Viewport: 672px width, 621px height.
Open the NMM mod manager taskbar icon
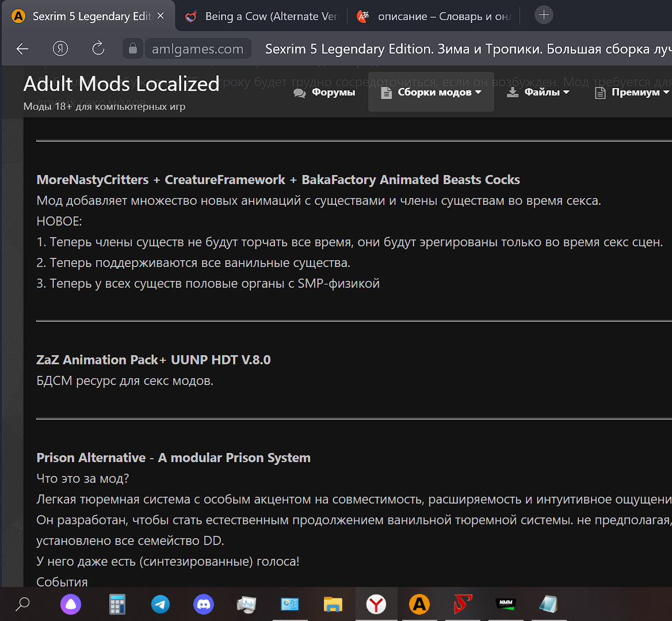(x=506, y=603)
